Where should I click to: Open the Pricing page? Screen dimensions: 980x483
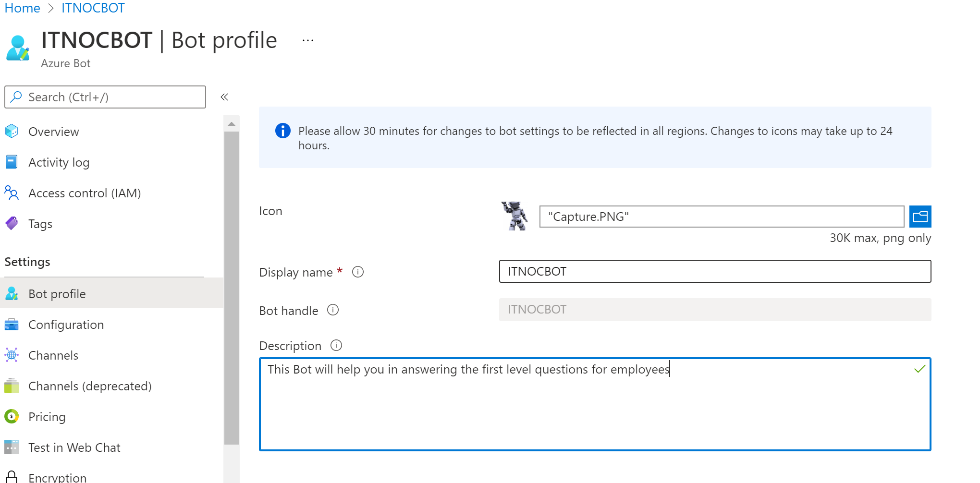pyautogui.click(x=47, y=417)
